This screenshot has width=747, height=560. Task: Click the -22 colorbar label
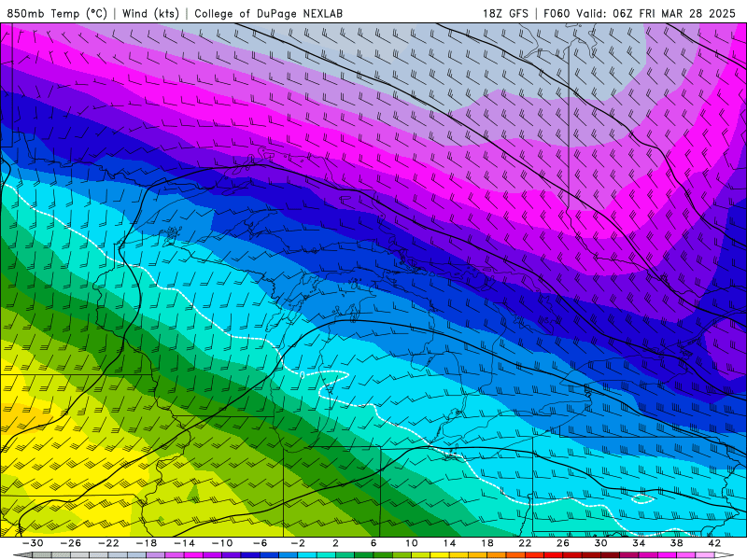coord(108,543)
